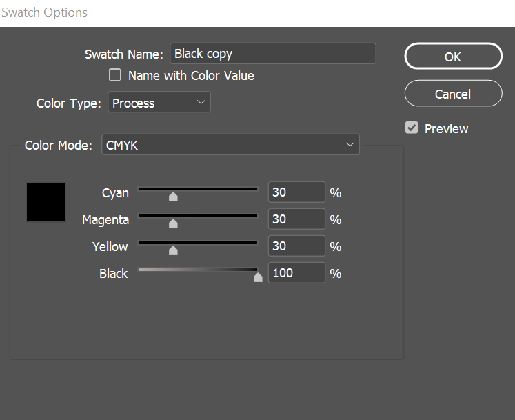Screen dimensions: 515x420
Task: Enable Name with Color Value checkbox
Action: [x=115, y=75]
